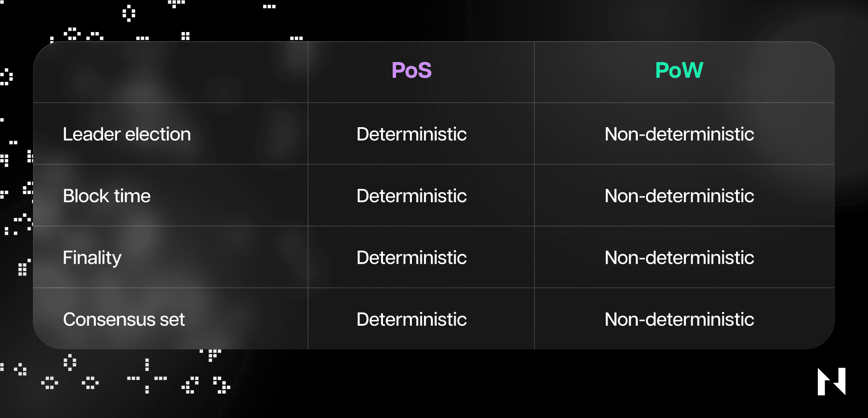Select the Finality row label

tap(92, 258)
